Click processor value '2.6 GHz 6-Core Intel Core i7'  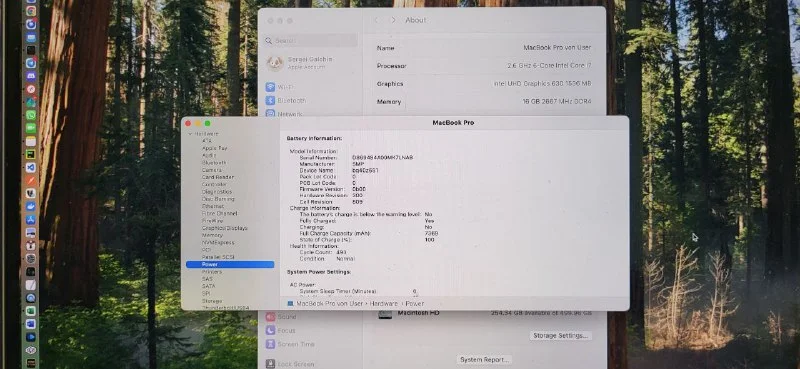(549, 66)
